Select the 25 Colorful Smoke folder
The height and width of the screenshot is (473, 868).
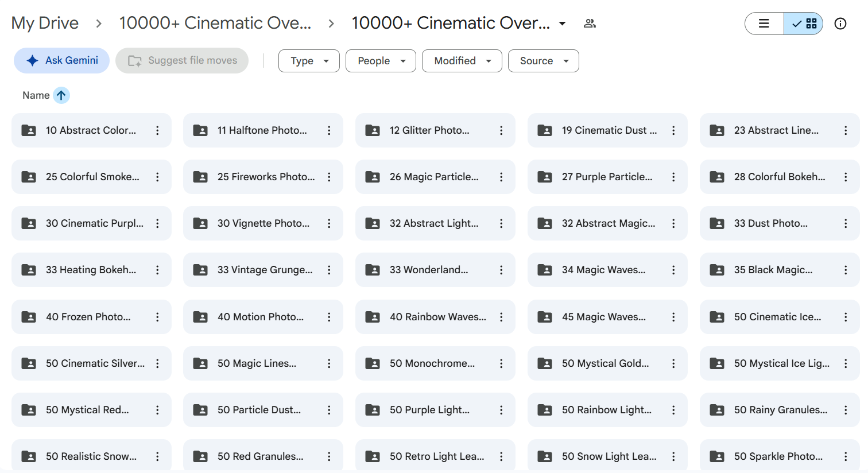click(91, 177)
